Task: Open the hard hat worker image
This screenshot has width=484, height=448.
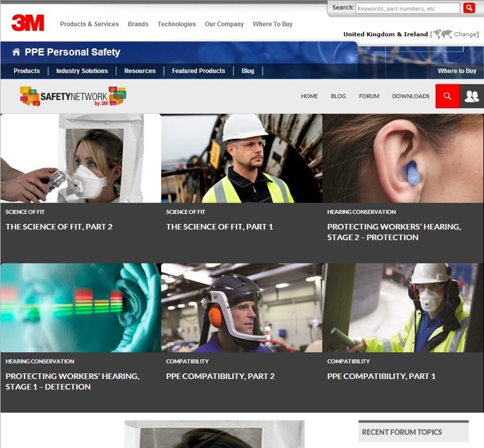Action: [242, 158]
